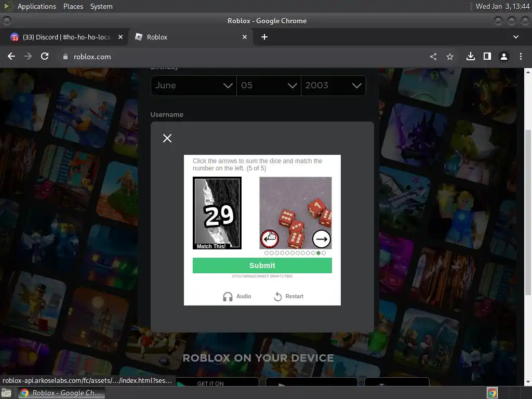Viewport: 532px width, 399px height.
Task: Open the 05 day dropdown
Action: [x=269, y=86]
